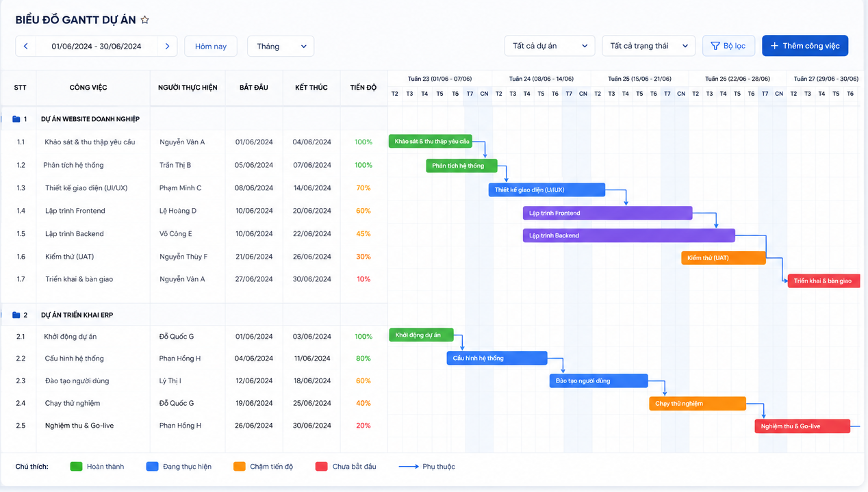Click 45% progress of Lập trình Backend
This screenshot has width=868, height=492.
point(363,234)
